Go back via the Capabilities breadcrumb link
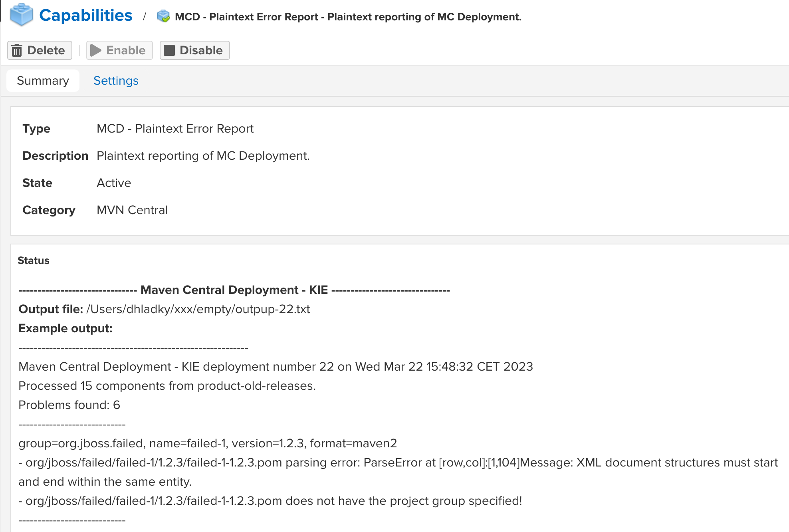This screenshot has width=789, height=532. point(85,16)
